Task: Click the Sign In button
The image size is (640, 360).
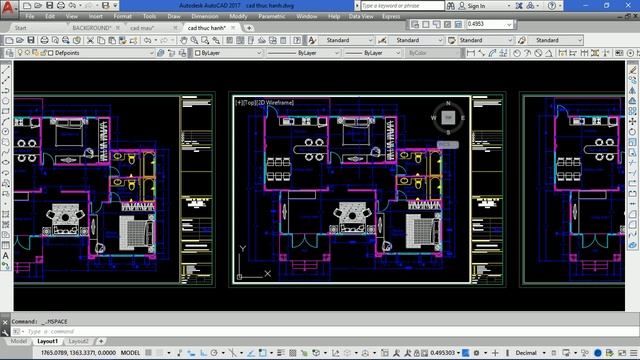Action: pyautogui.click(x=472, y=6)
